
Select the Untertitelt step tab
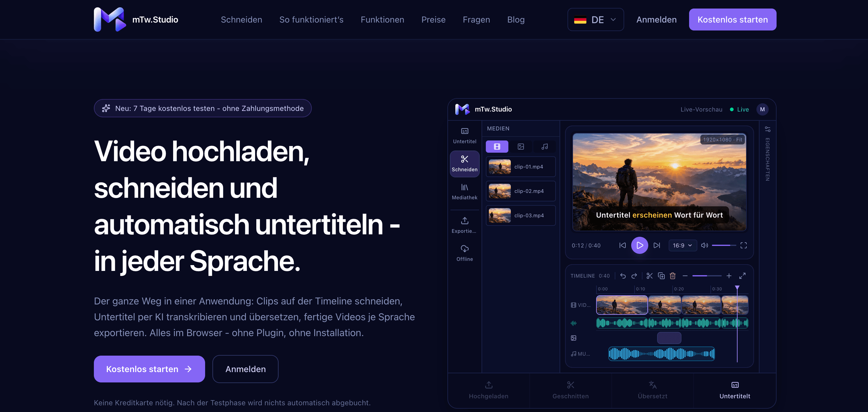735,390
